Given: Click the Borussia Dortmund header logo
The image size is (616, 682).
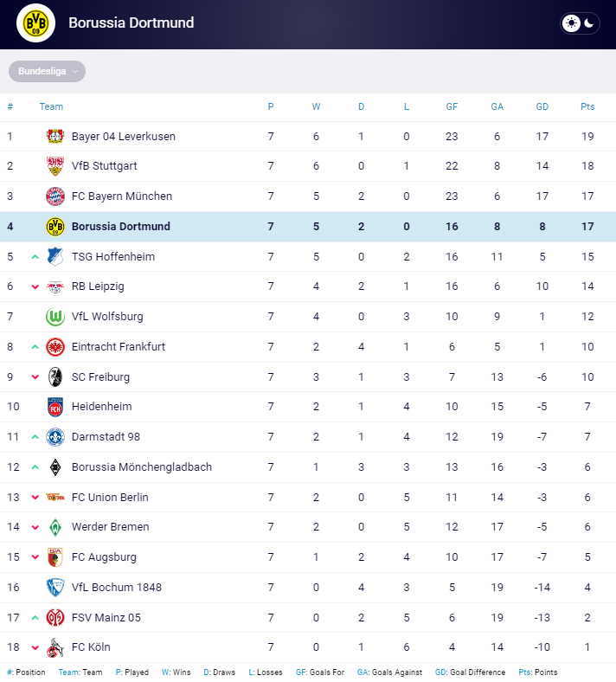Looking at the screenshot, I should (x=35, y=23).
